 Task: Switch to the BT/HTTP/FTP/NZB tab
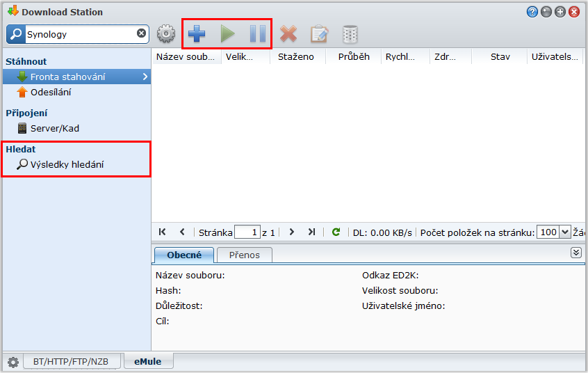point(72,361)
